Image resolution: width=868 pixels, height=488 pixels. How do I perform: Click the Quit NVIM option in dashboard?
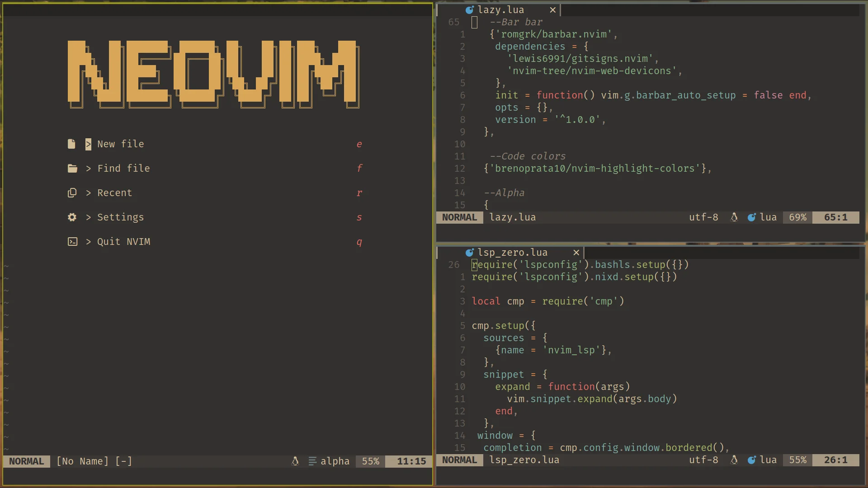[x=123, y=241]
